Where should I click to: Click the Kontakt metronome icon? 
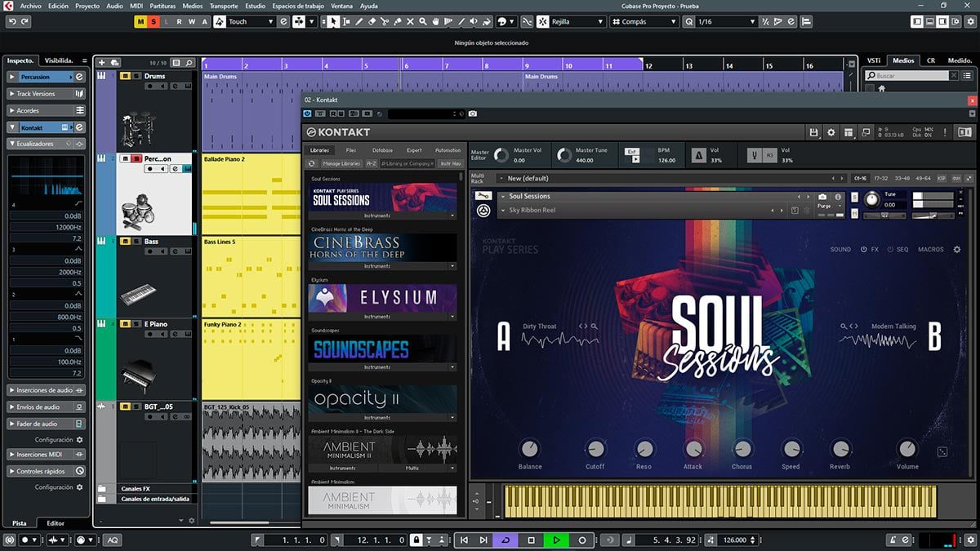[x=699, y=155]
